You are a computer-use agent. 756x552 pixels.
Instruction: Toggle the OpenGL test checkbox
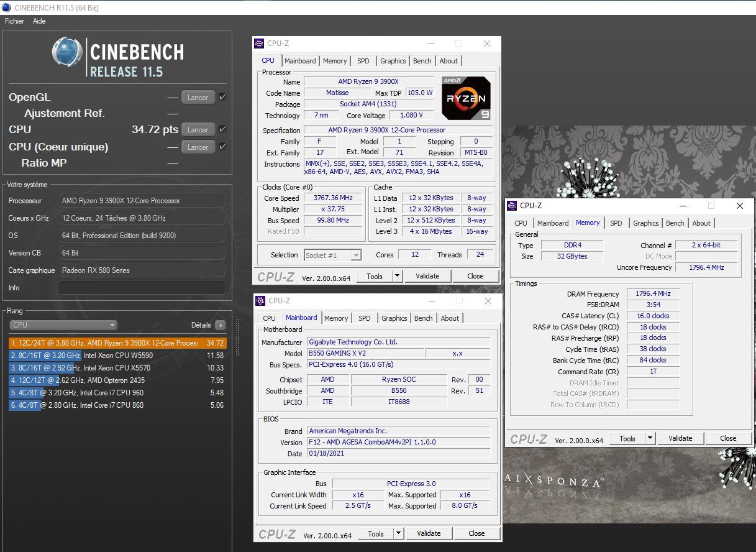coord(222,97)
